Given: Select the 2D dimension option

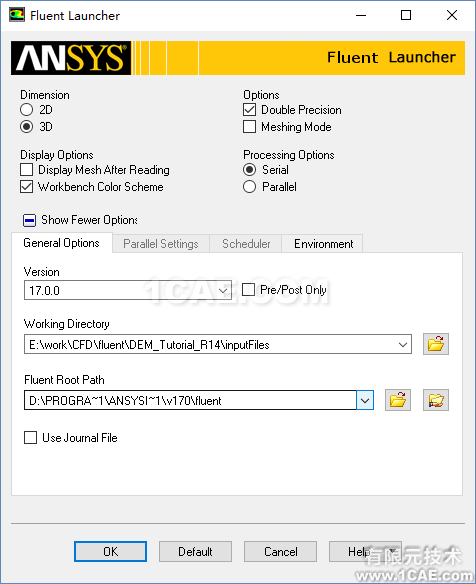Looking at the screenshot, I should 26,110.
